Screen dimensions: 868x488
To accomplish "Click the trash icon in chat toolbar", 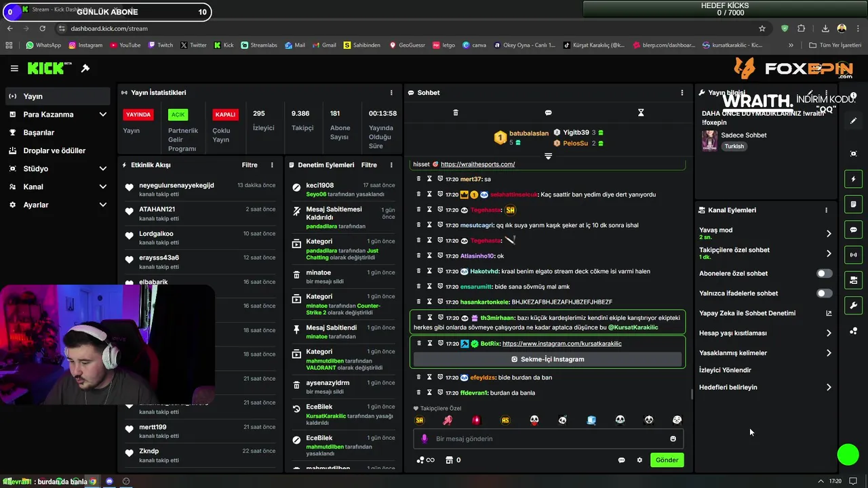I will [x=456, y=113].
